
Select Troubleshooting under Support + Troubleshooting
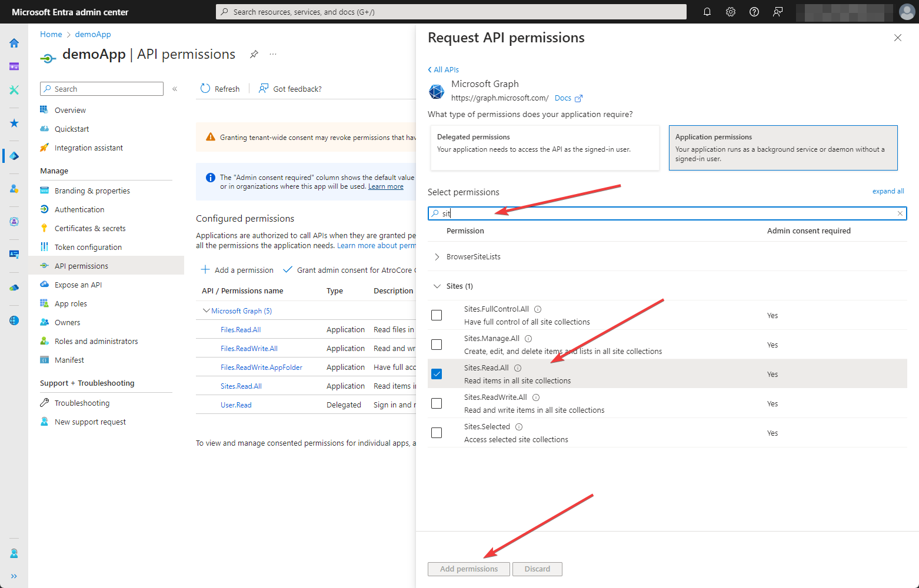pyautogui.click(x=81, y=403)
